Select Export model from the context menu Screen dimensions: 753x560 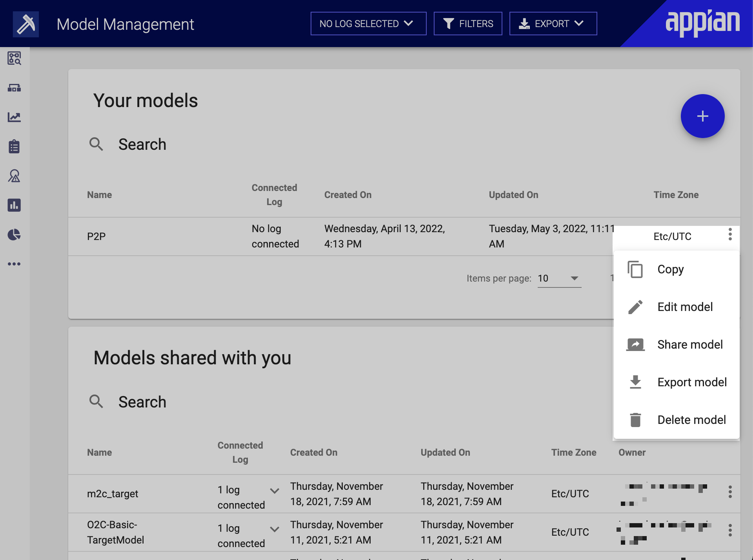point(676,382)
